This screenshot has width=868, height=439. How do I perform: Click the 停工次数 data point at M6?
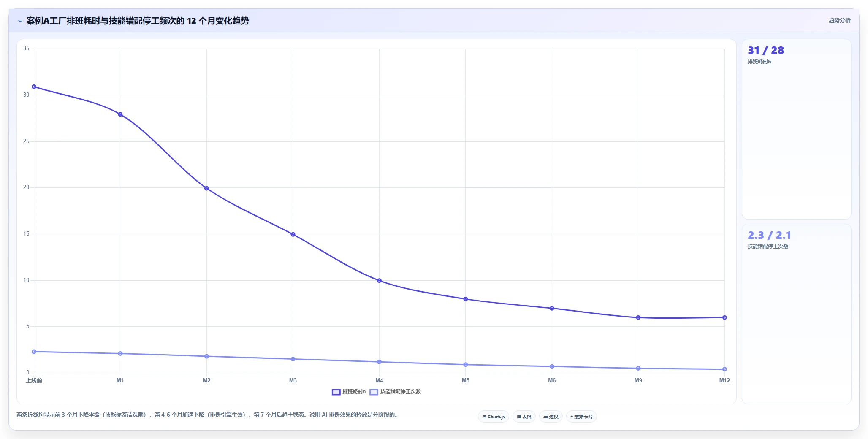pyautogui.click(x=552, y=366)
